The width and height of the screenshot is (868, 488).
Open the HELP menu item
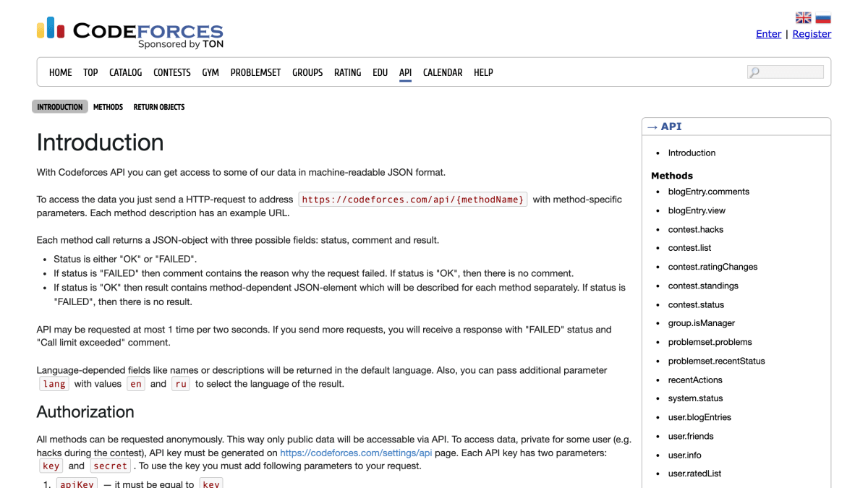click(x=483, y=72)
